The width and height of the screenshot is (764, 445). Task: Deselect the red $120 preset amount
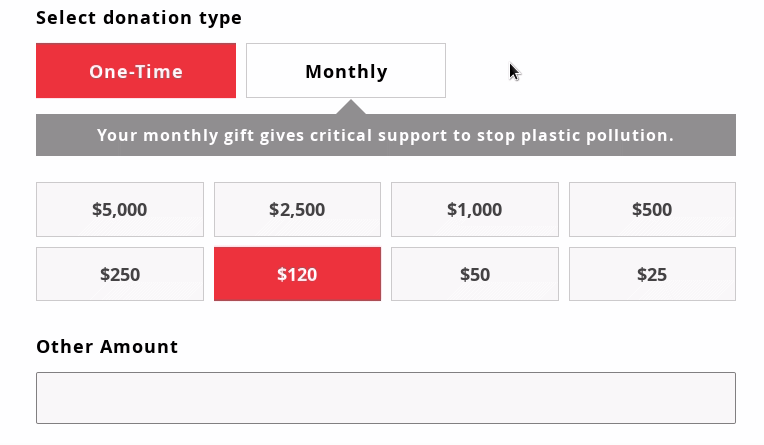(x=297, y=274)
